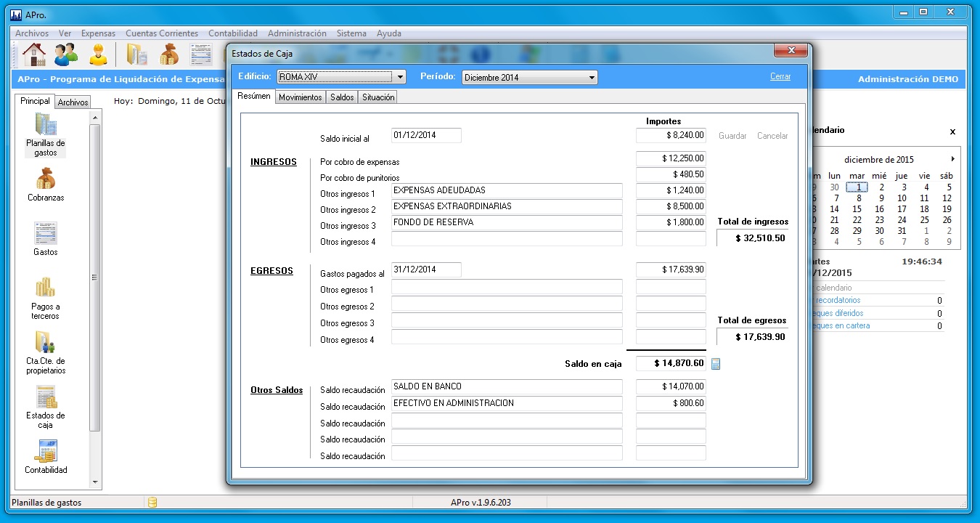
Task: Open Pagos a terceros sidebar icon
Action: point(46,298)
